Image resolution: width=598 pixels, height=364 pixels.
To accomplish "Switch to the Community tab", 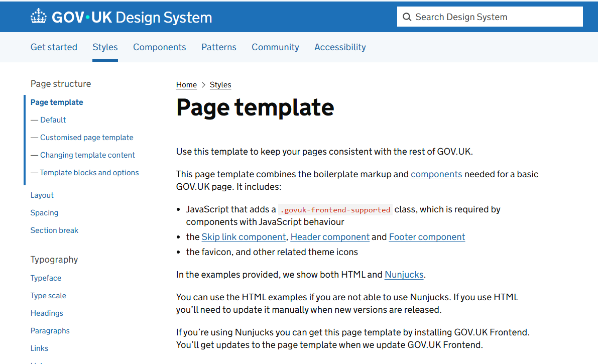I will (275, 47).
